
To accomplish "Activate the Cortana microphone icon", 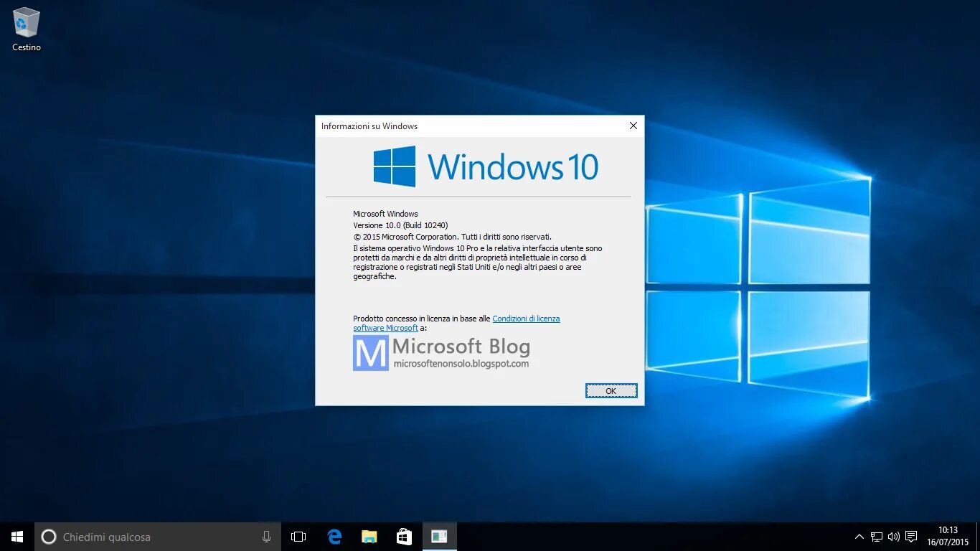I will [267, 537].
